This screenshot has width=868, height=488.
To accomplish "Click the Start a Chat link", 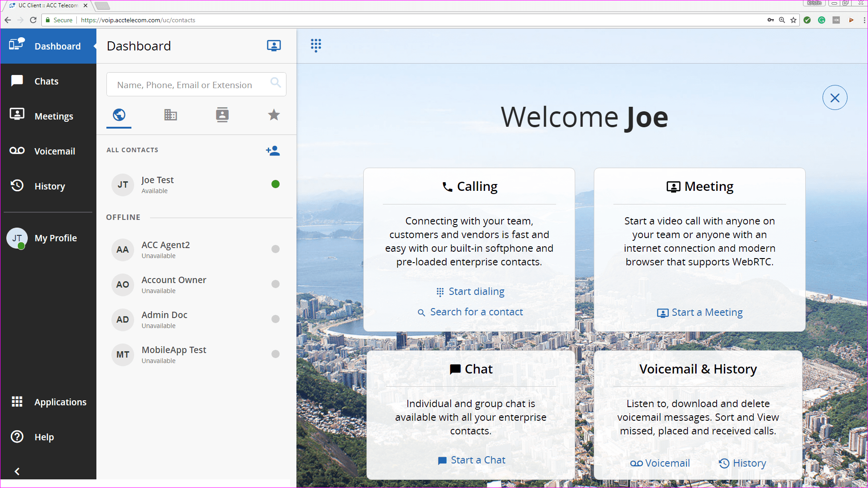I will (x=472, y=460).
